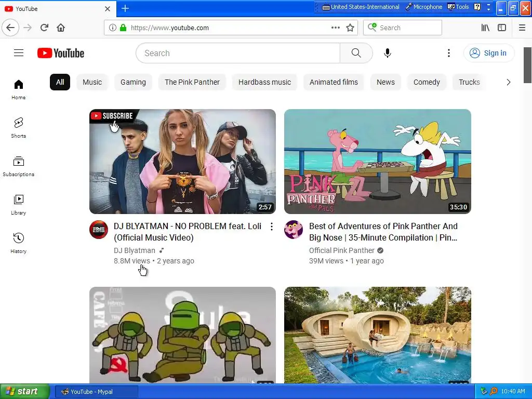
Task: Click the browser Back arrow
Action: (x=10, y=28)
